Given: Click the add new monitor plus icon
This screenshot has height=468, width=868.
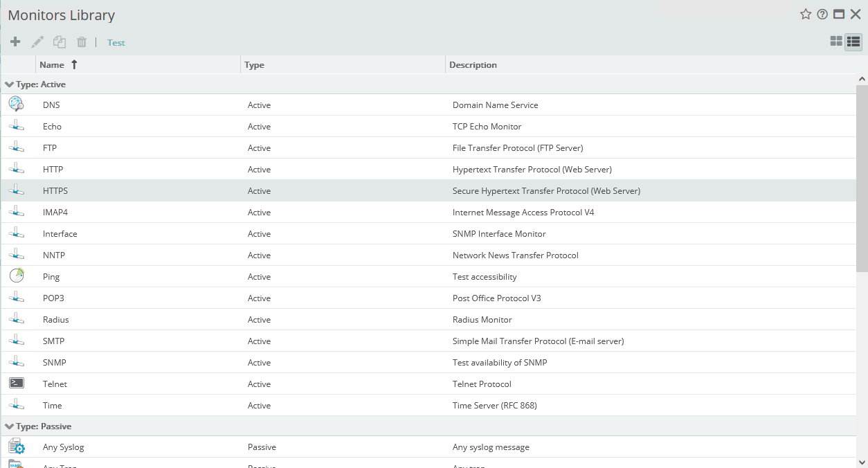Looking at the screenshot, I should [x=15, y=42].
